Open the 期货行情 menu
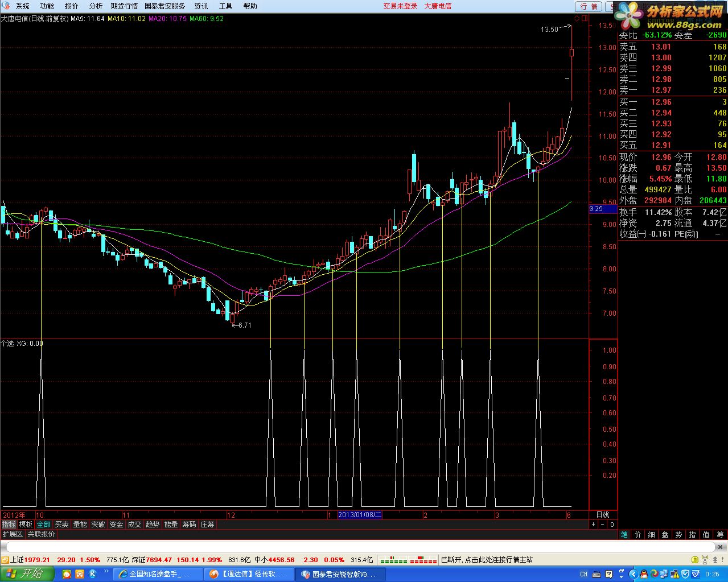The height and width of the screenshot is (582, 728). click(124, 6)
